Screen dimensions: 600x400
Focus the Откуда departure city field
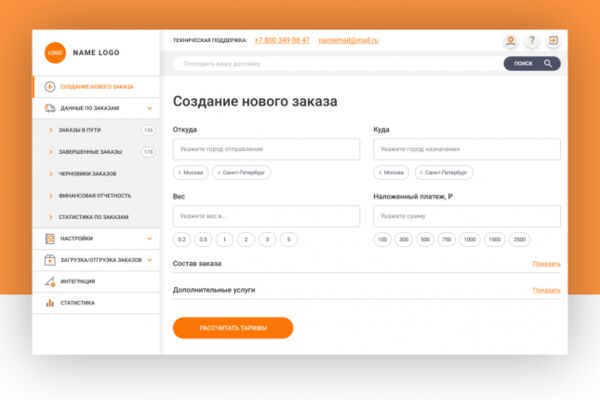[266, 149]
